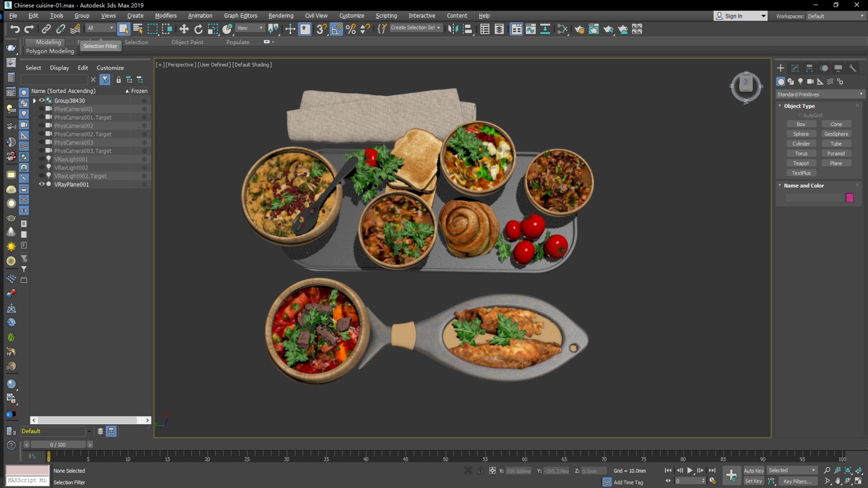
Task: Toggle Percent Snap in toolbar
Action: point(350,29)
